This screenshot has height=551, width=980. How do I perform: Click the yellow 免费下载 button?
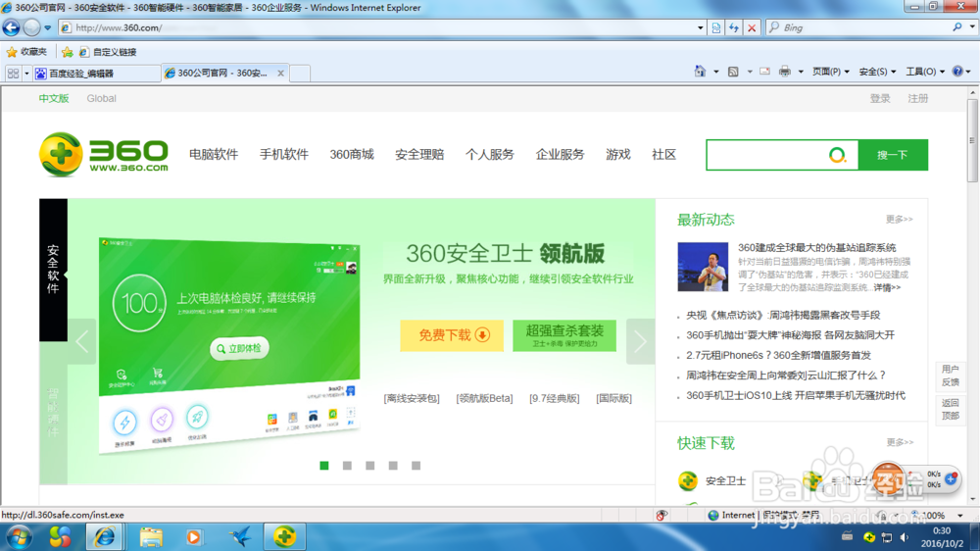(x=452, y=335)
